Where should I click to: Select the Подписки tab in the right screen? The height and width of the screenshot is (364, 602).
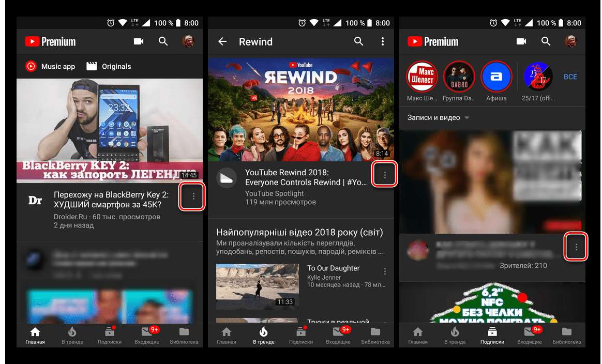[x=492, y=335]
